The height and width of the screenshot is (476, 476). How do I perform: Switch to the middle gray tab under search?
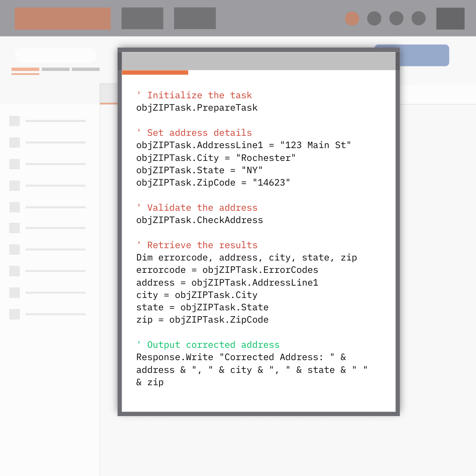pyautogui.click(x=56, y=69)
